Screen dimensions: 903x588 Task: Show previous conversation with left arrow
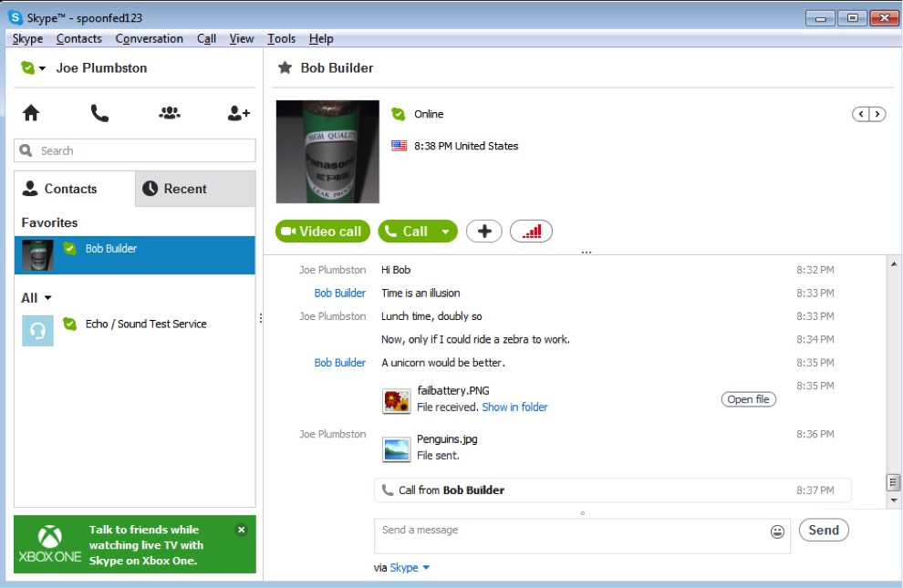[x=861, y=114]
